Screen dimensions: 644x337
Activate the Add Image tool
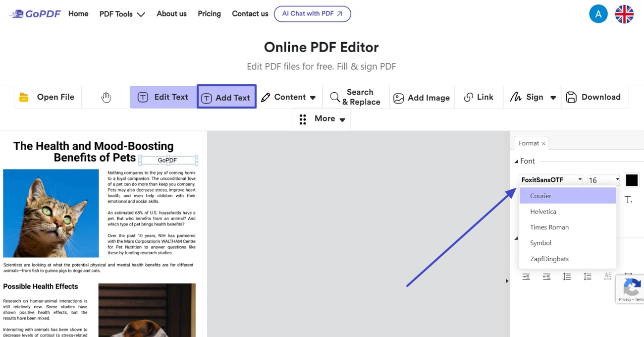(422, 97)
